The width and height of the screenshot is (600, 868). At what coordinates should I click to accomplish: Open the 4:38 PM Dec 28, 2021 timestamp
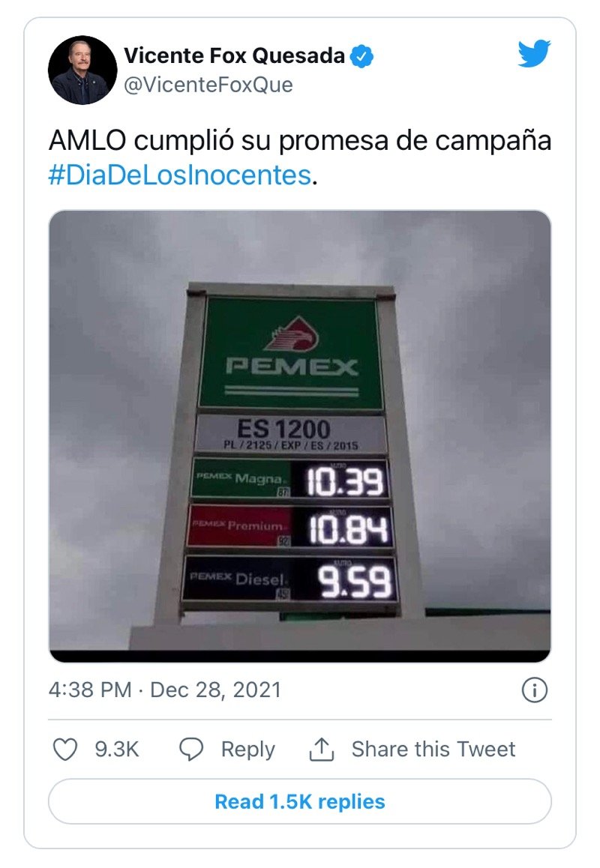pos(165,690)
